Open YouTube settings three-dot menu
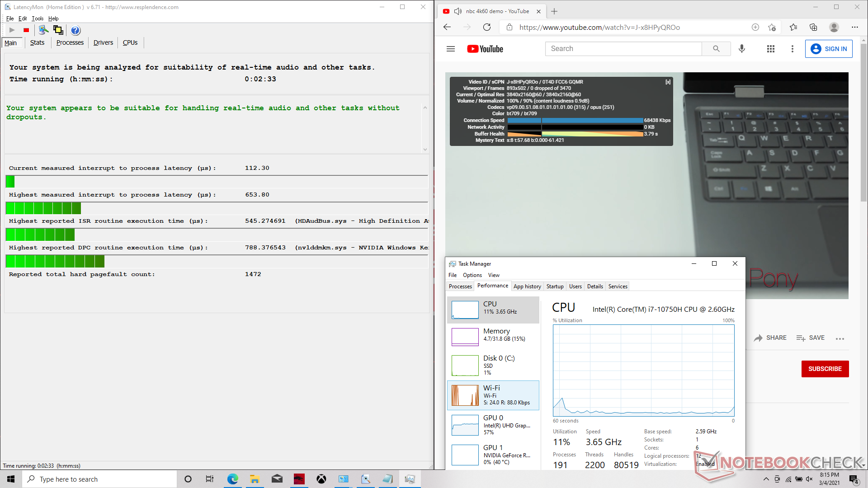Viewport: 868px width, 488px height. click(792, 49)
